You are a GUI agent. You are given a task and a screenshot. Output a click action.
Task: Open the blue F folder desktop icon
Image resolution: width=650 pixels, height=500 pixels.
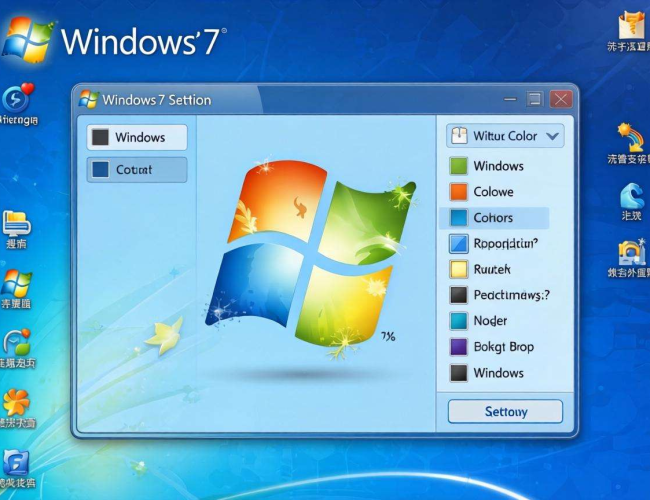coord(16,462)
